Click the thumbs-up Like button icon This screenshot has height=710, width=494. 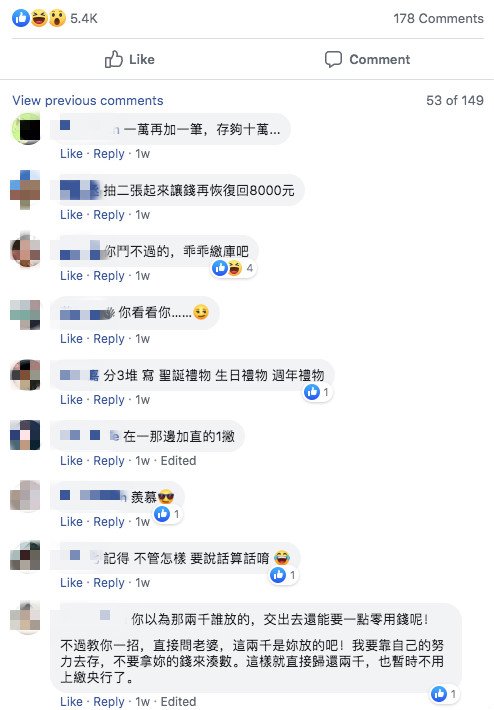(x=114, y=59)
